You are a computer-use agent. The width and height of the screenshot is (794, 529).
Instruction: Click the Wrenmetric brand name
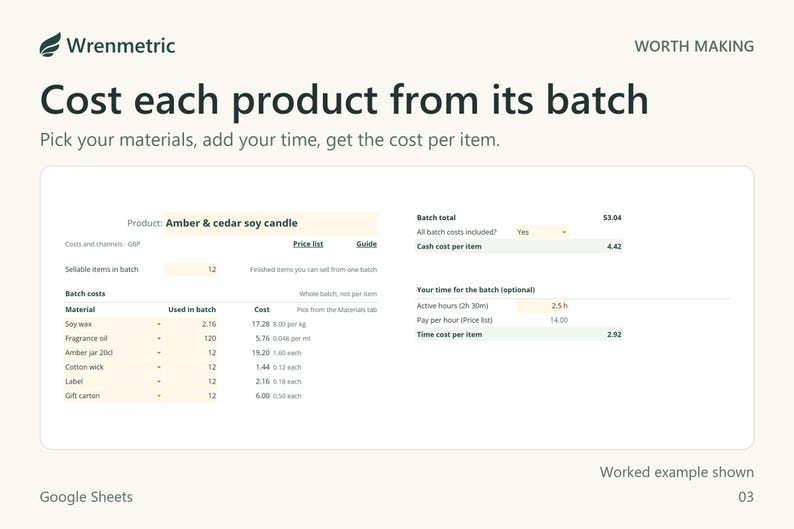[121, 46]
